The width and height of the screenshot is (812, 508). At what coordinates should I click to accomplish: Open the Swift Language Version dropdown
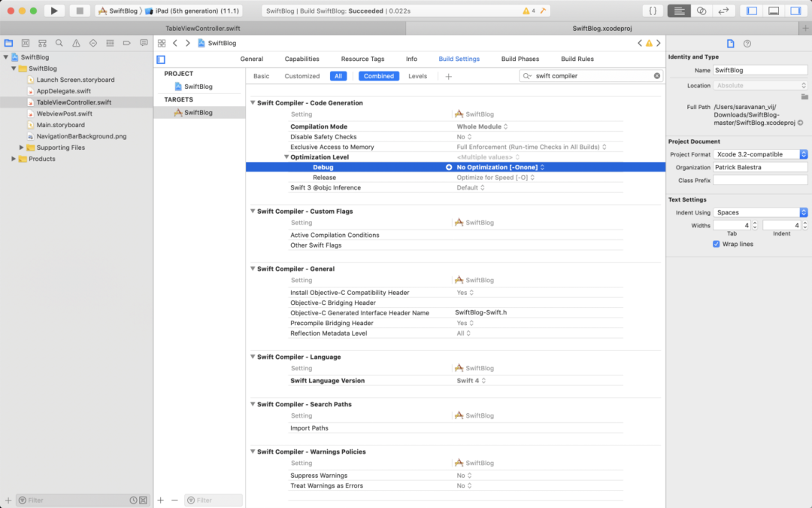471,381
